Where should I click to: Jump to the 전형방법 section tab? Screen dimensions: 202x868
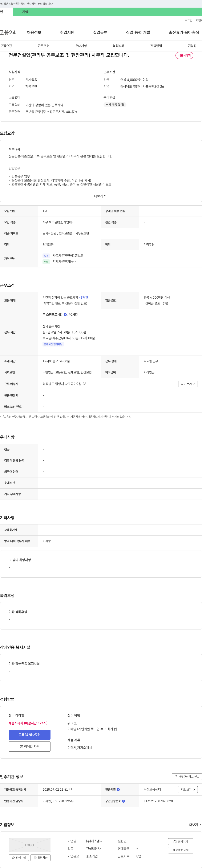[156, 46]
